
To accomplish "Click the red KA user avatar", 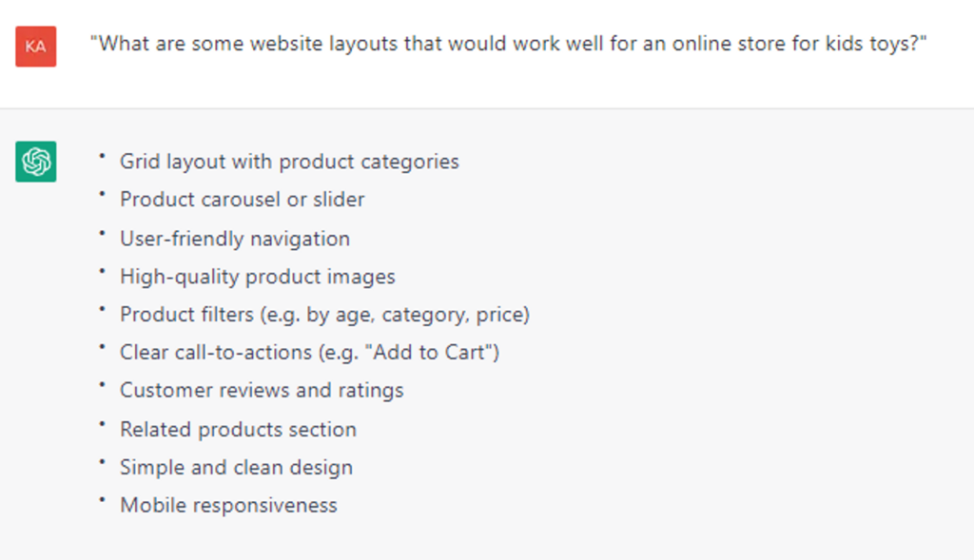I will coord(35,47).
